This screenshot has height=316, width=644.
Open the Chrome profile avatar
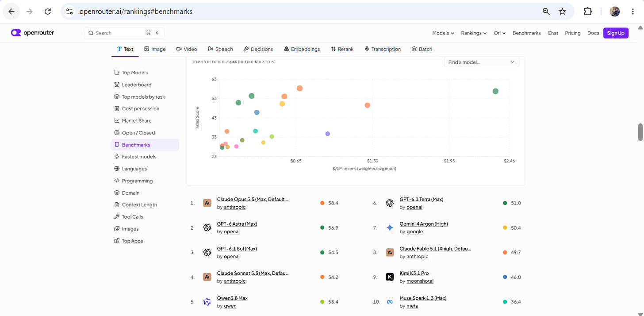[615, 12]
